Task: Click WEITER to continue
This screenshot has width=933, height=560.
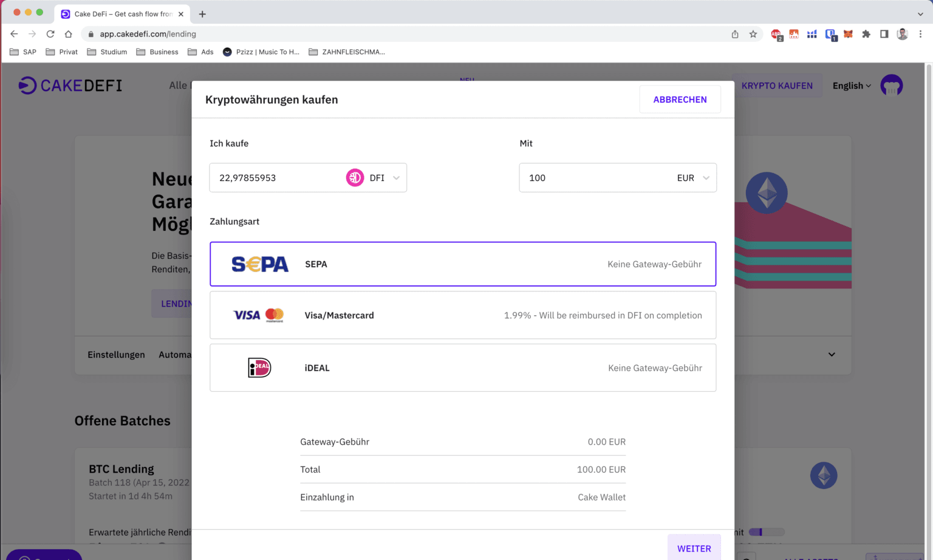Action: pyautogui.click(x=694, y=548)
